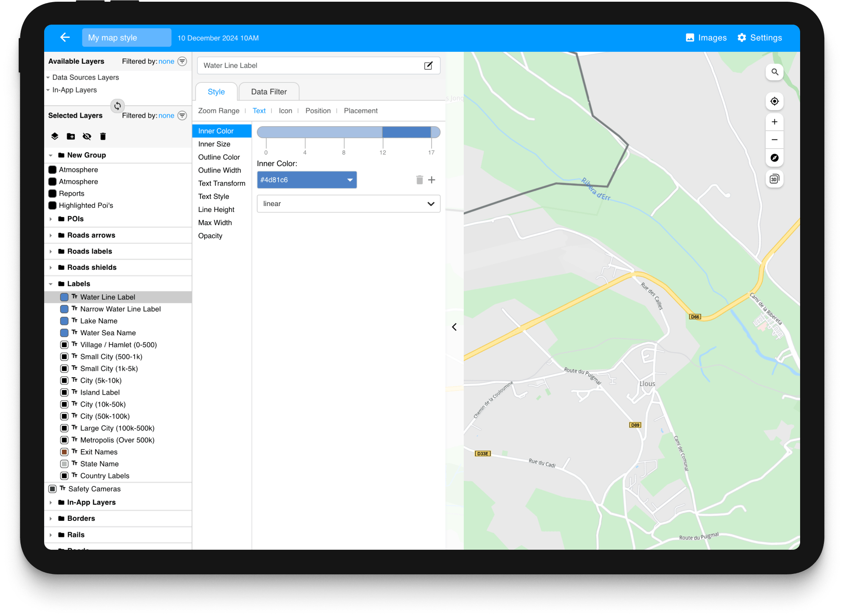Toggle the Exit Names layer checkbox
The width and height of the screenshot is (843, 616).
point(64,452)
